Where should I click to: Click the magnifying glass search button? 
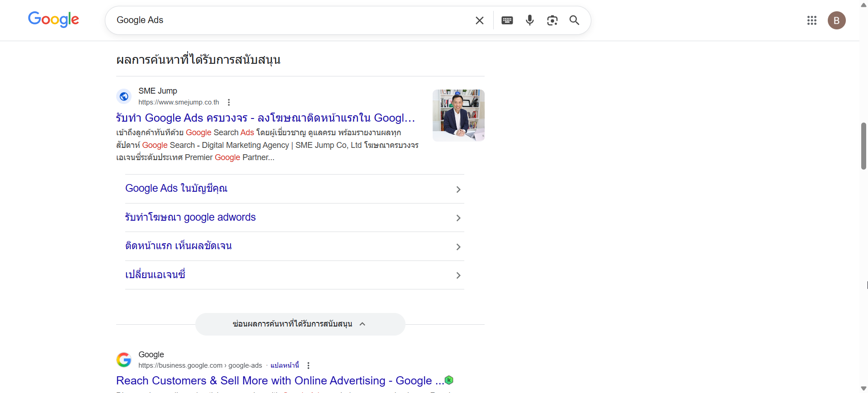click(574, 20)
